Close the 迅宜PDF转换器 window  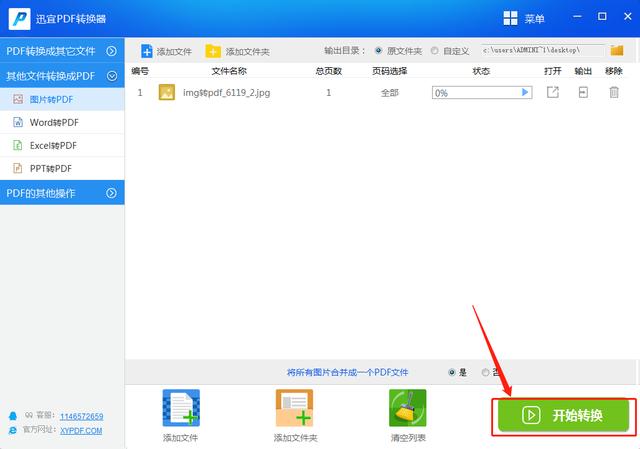(x=628, y=16)
